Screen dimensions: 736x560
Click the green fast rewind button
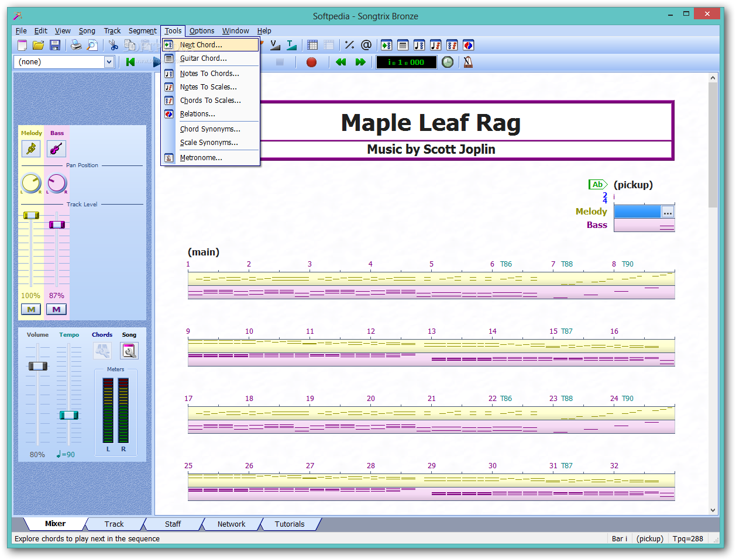point(341,62)
